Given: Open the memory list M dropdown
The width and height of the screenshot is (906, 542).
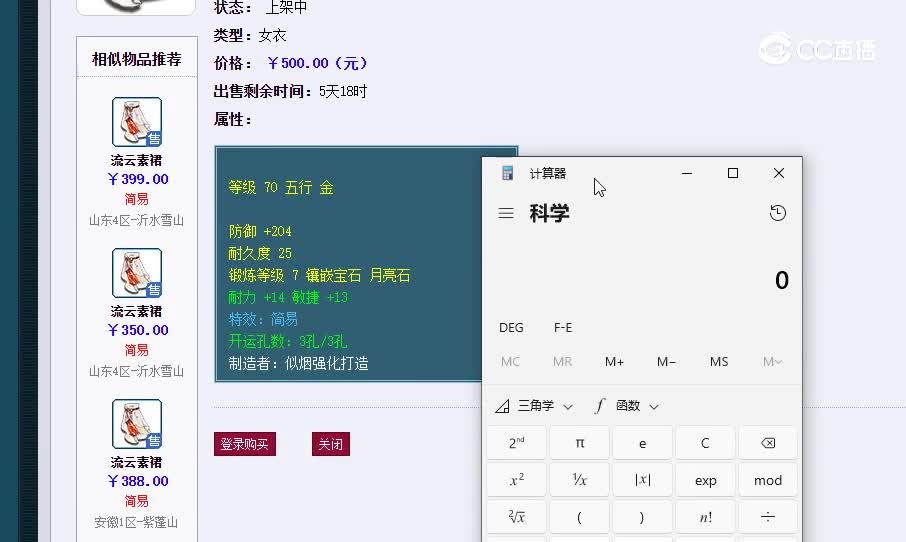Looking at the screenshot, I should click(772, 362).
